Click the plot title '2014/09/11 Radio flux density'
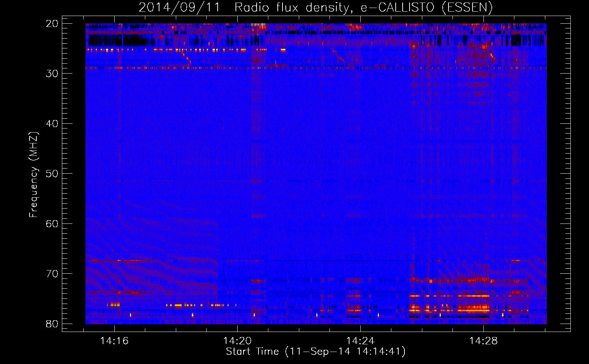589x364 pixels. click(316, 7)
